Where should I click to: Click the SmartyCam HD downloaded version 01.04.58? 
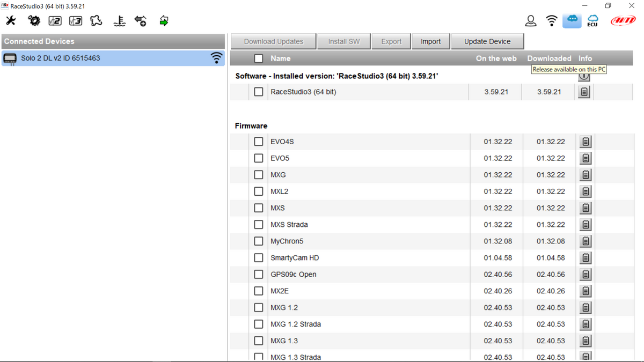click(551, 258)
